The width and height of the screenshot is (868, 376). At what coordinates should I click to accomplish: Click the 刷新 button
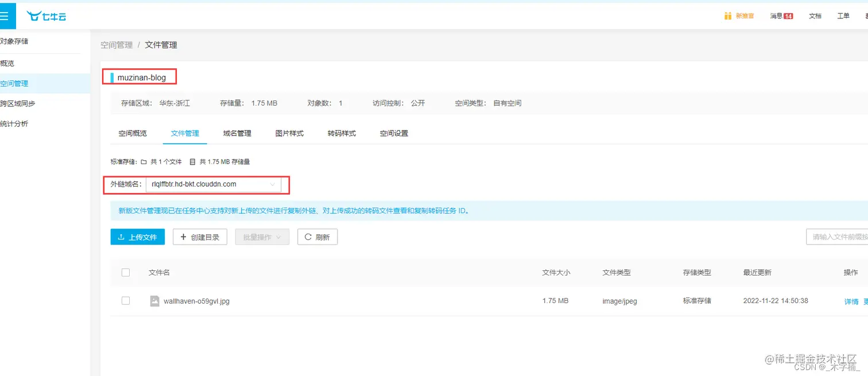[x=317, y=237]
